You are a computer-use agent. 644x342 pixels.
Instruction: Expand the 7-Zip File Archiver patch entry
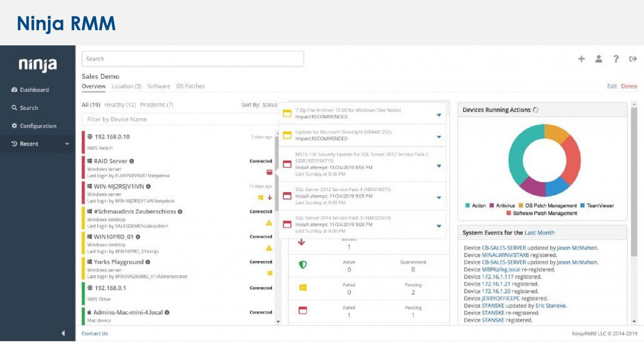click(439, 115)
